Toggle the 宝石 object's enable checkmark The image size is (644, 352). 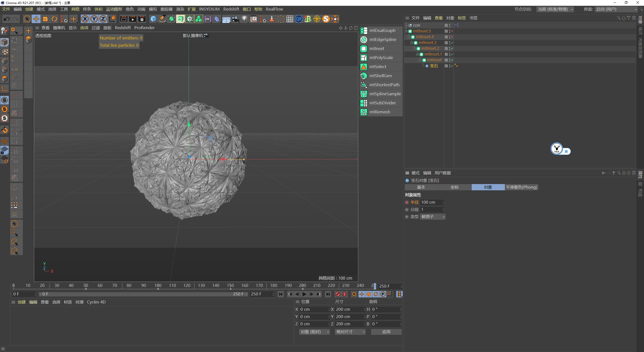(x=452, y=66)
